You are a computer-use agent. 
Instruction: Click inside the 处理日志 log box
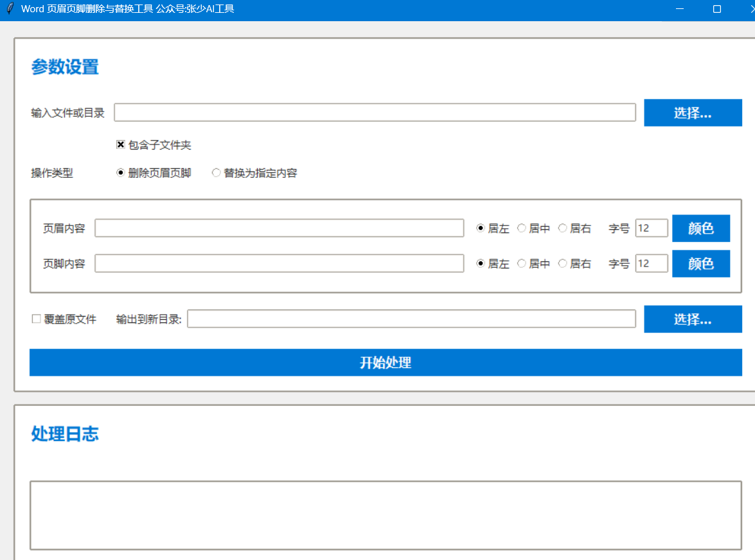[386, 515]
